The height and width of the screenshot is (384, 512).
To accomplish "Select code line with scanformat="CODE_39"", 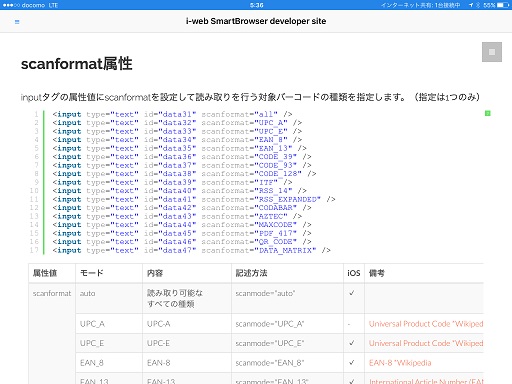I will [182, 157].
